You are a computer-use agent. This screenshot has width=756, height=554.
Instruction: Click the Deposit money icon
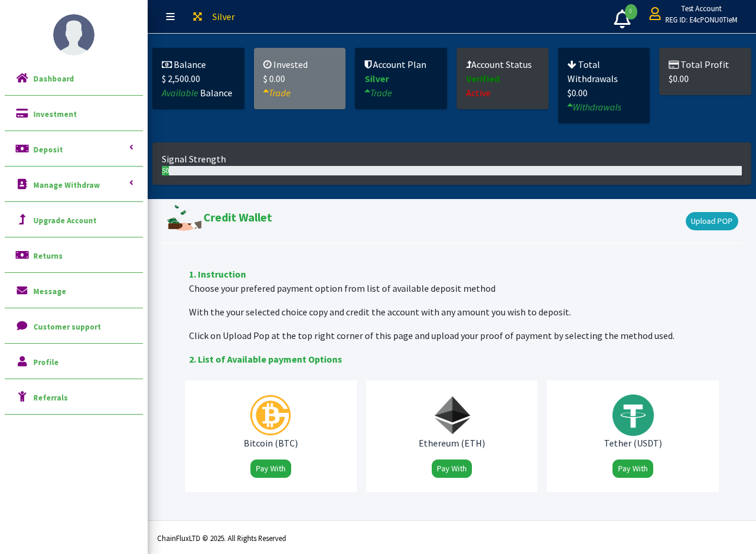22,149
